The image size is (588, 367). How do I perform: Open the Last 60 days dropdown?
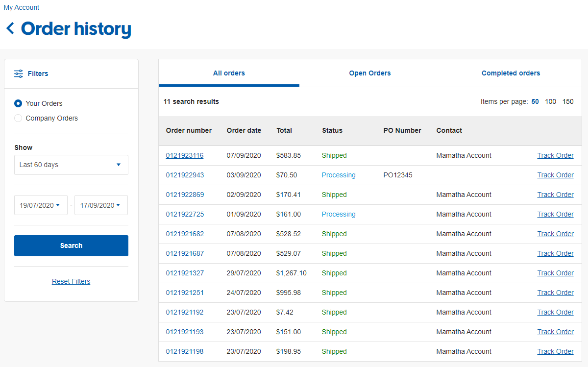[71, 165]
